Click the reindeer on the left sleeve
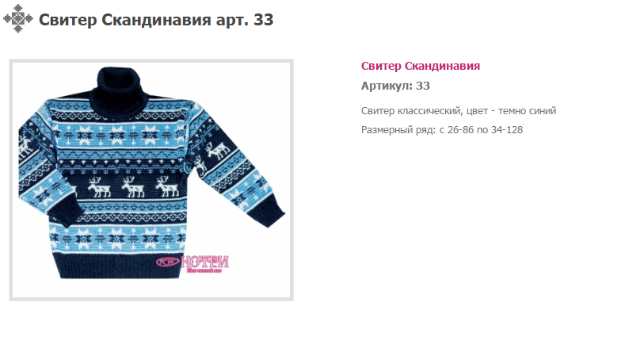 click(x=26, y=146)
